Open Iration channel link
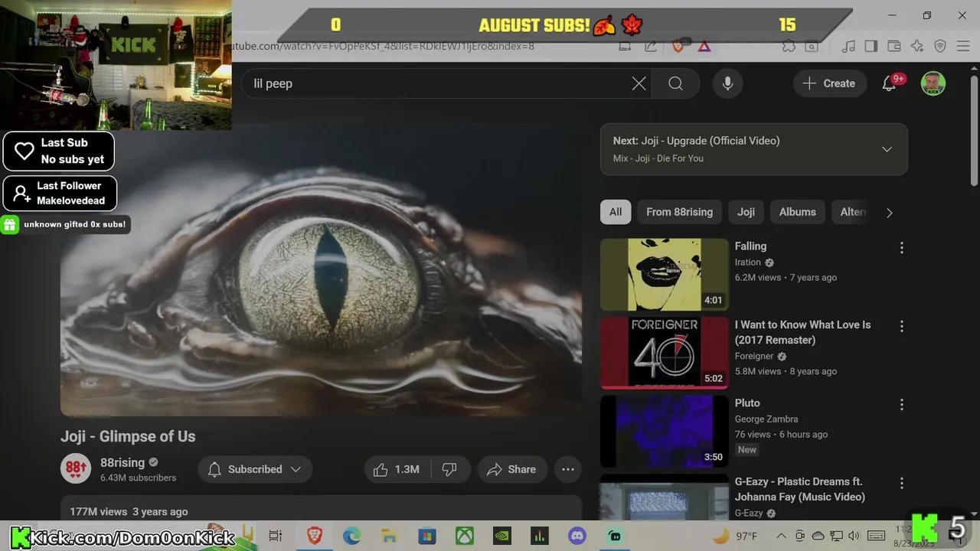This screenshot has height=551, width=980. click(x=748, y=262)
